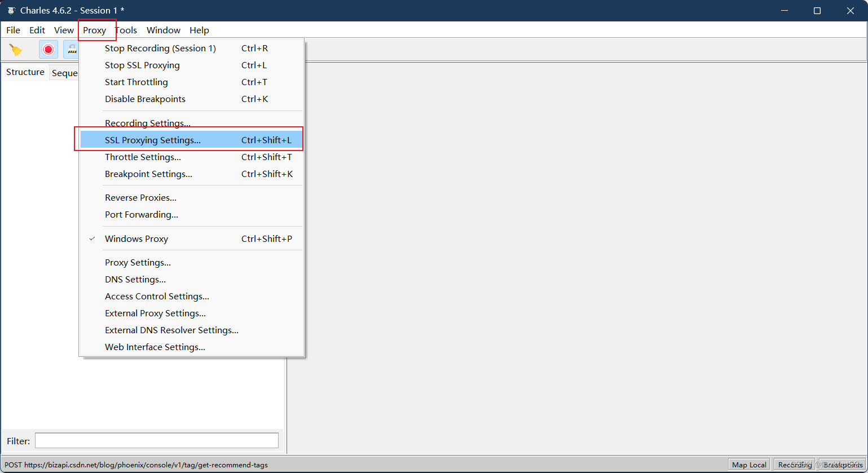Maximize the Charles window
The height and width of the screenshot is (473, 868).
tap(817, 11)
